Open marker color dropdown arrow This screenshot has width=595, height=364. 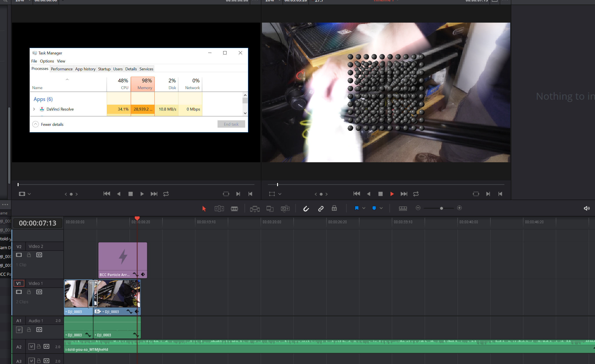click(x=381, y=208)
